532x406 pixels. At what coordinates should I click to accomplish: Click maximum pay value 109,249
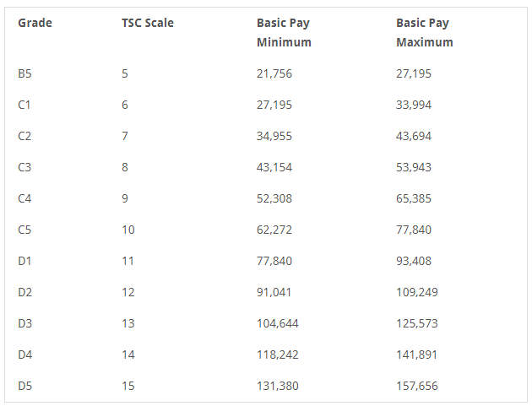(x=417, y=292)
